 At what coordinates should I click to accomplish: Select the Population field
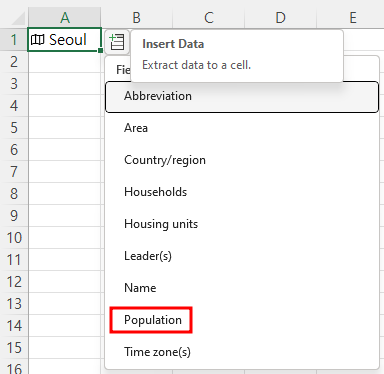click(242, 320)
